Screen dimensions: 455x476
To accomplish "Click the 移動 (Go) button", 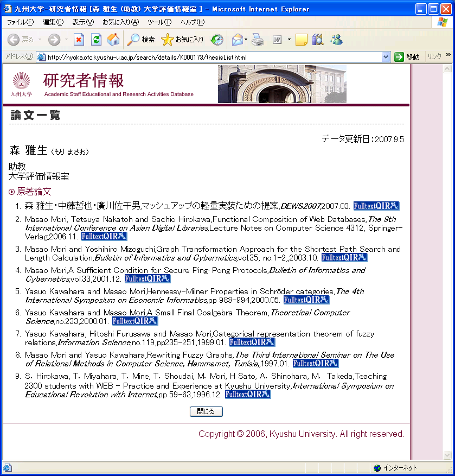I will click(x=407, y=57).
